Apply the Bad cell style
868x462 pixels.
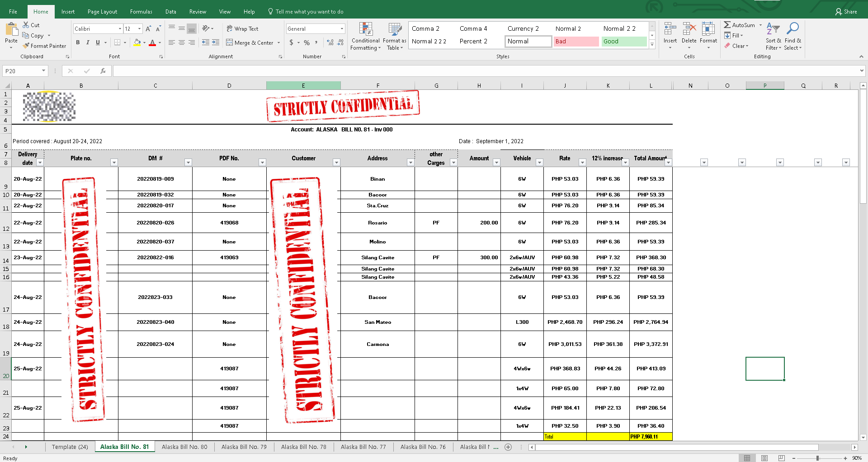point(576,41)
